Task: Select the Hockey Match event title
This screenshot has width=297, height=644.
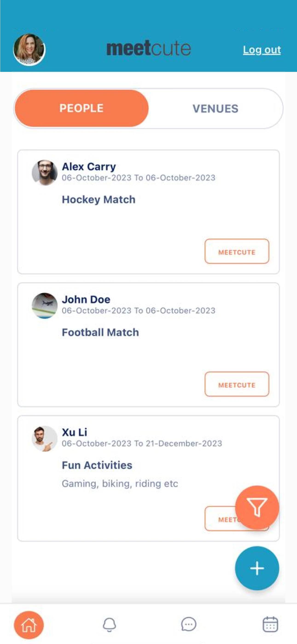Action: tap(99, 199)
